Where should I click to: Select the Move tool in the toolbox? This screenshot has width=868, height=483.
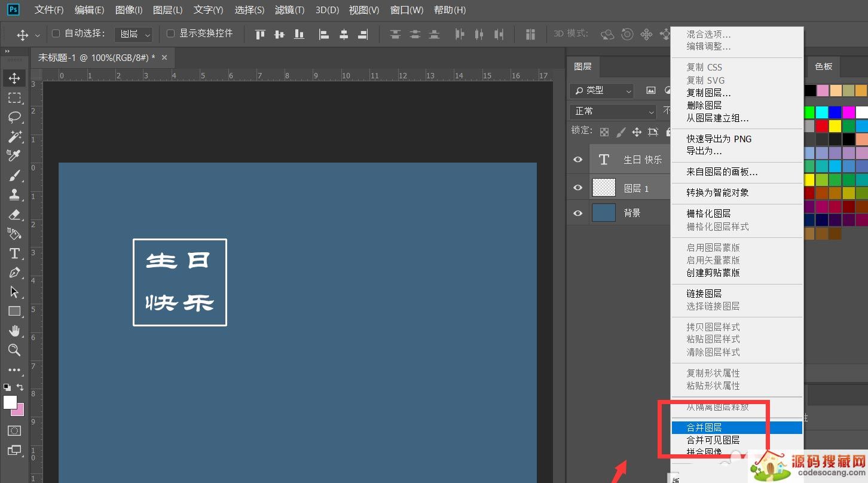click(x=14, y=78)
